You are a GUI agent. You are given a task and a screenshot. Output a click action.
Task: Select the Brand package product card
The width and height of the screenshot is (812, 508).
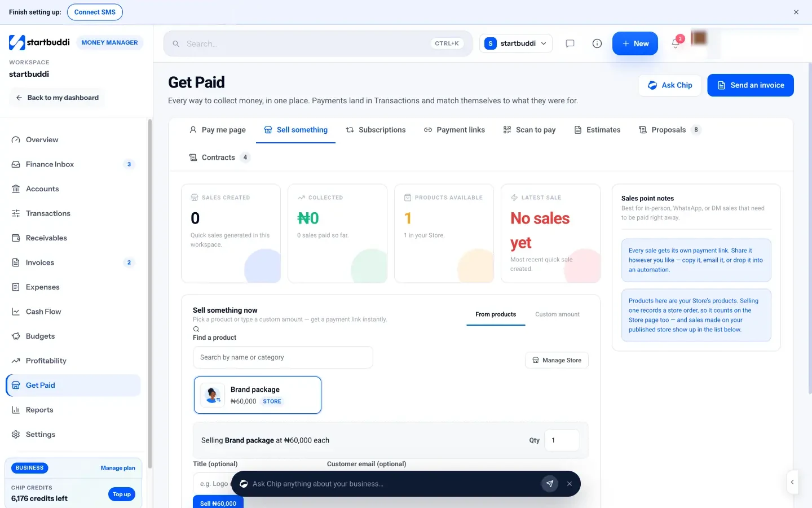tap(258, 395)
